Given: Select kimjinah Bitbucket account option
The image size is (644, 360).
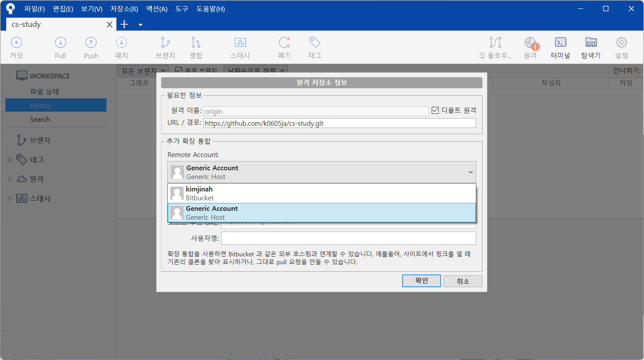Looking at the screenshot, I should (x=322, y=193).
